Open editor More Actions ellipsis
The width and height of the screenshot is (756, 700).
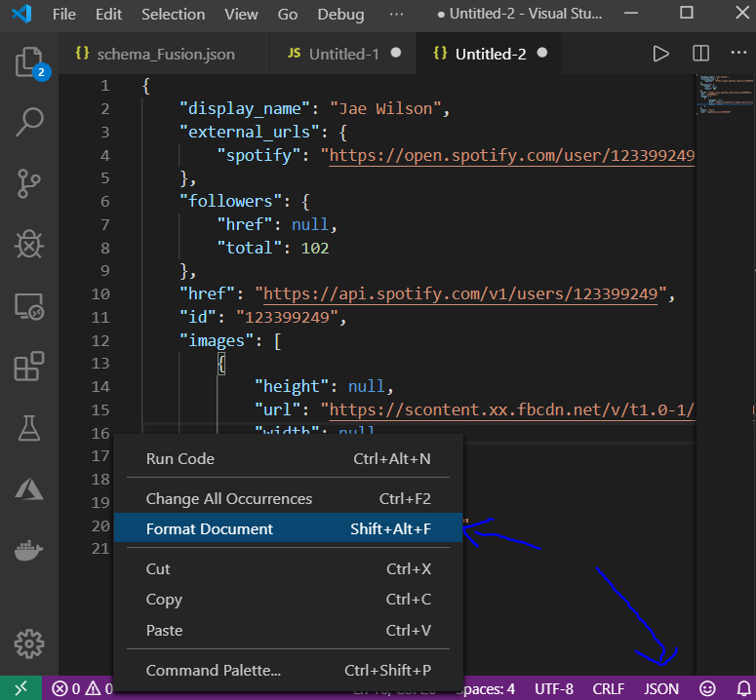[x=738, y=53]
